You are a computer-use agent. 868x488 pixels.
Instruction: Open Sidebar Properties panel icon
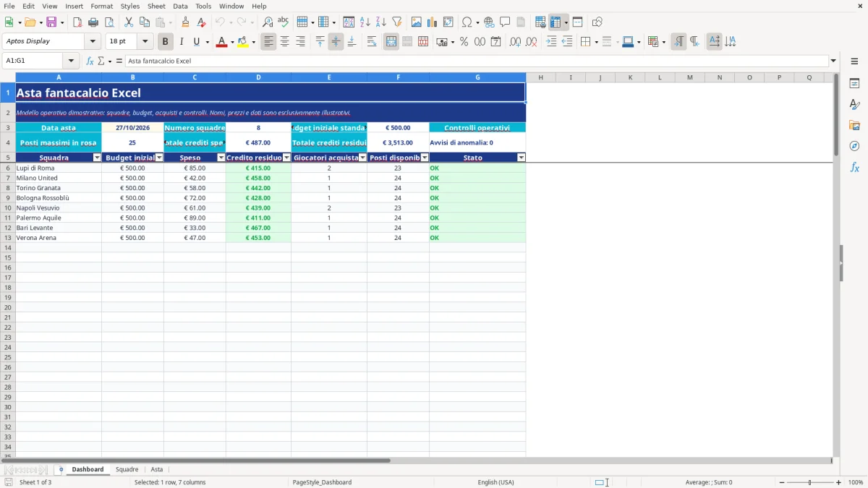(854, 84)
